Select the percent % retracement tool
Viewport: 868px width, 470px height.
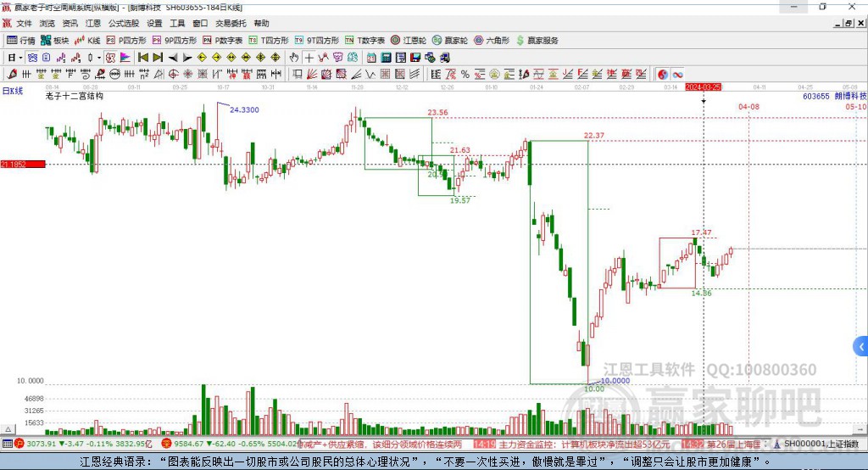click(x=465, y=75)
